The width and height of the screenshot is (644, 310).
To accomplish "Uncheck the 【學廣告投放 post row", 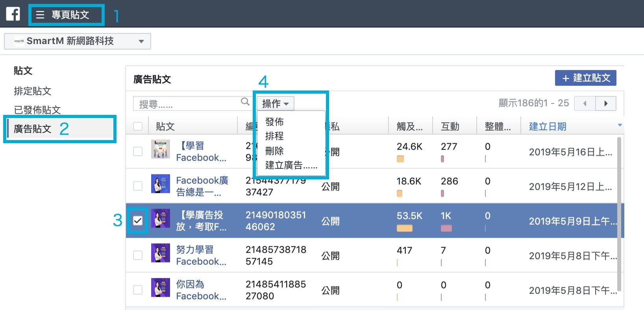I will 138,221.
